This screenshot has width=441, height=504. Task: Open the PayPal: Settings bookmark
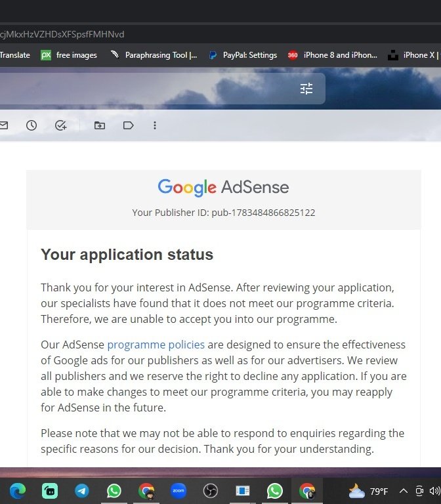point(243,55)
